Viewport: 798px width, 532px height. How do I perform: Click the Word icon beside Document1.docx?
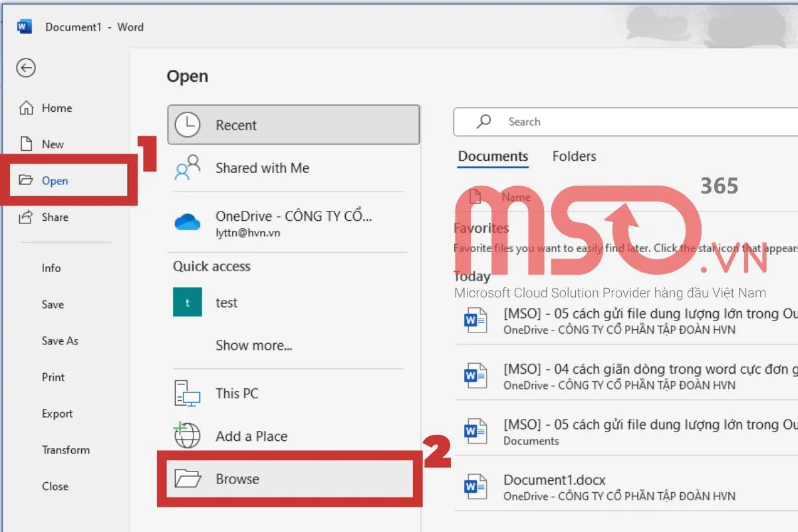click(475, 487)
